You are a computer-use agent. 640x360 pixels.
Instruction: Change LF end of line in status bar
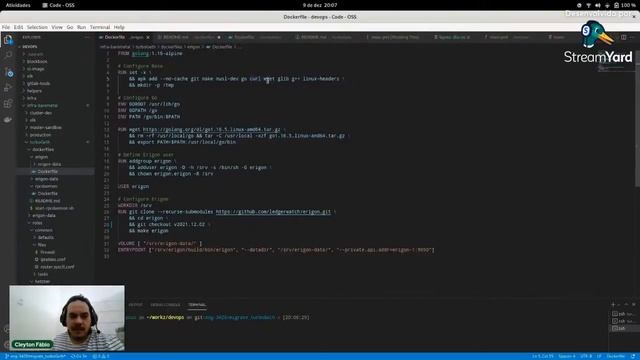599,356
